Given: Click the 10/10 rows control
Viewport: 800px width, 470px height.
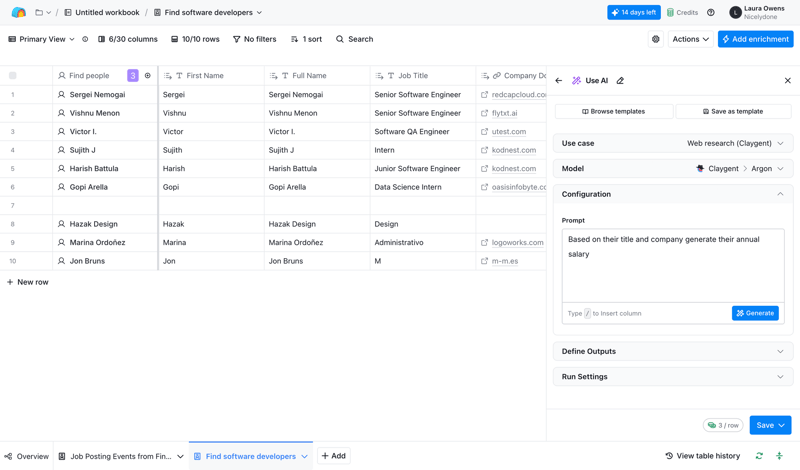Looking at the screenshot, I should tap(195, 39).
